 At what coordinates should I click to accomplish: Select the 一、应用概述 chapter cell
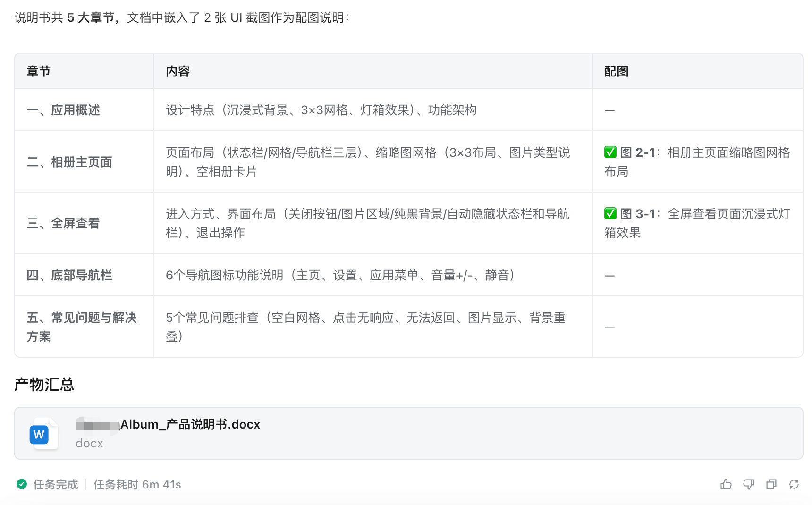[63, 110]
